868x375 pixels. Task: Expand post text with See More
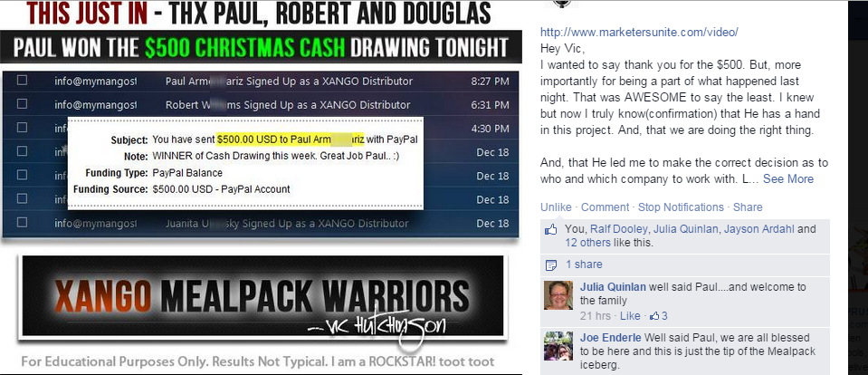[788, 179]
